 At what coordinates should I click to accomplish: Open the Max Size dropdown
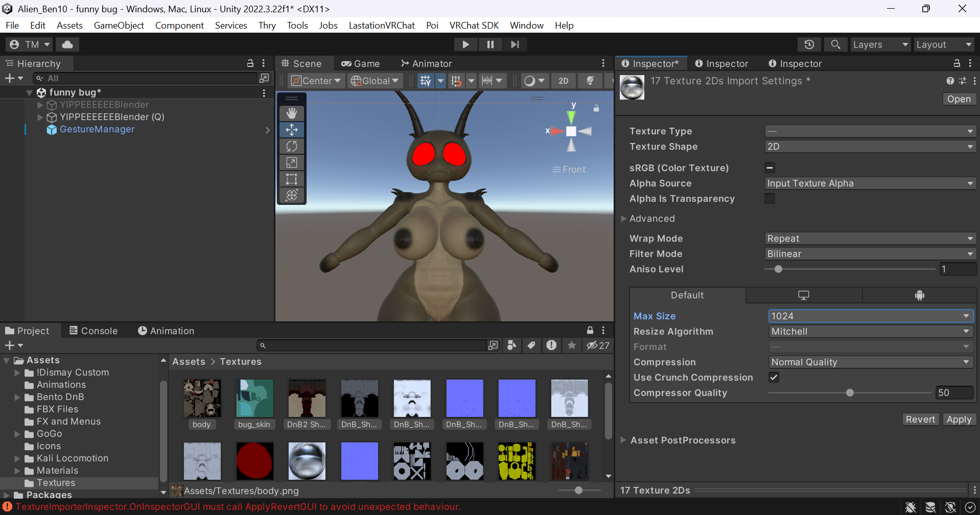(x=871, y=316)
